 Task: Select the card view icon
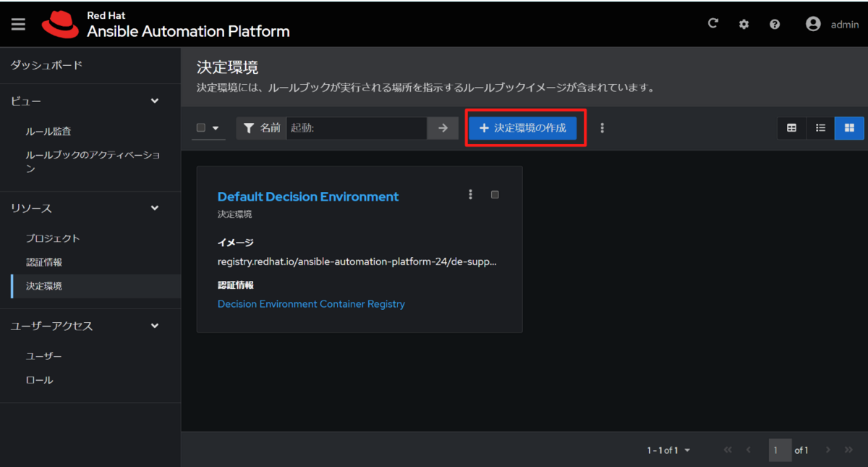(x=849, y=128)
